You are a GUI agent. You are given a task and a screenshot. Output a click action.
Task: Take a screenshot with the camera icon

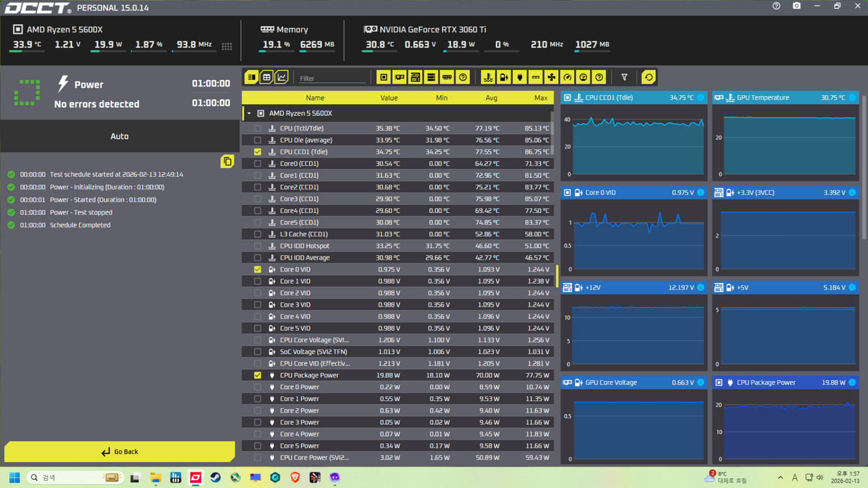pos(796,7)
